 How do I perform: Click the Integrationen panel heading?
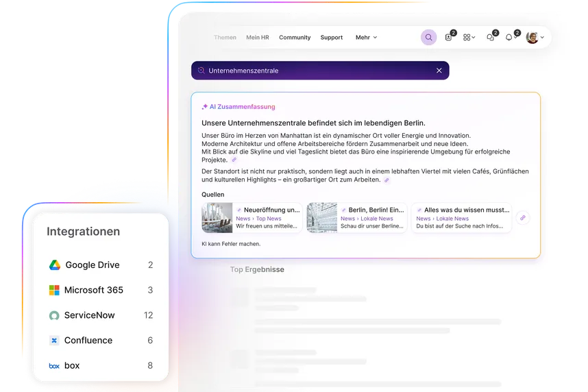83,232
